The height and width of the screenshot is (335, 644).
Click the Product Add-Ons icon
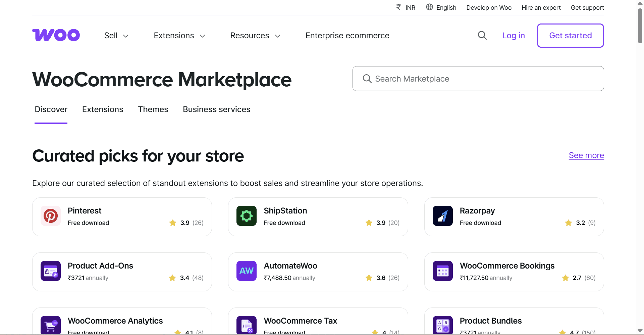point(50,271)
